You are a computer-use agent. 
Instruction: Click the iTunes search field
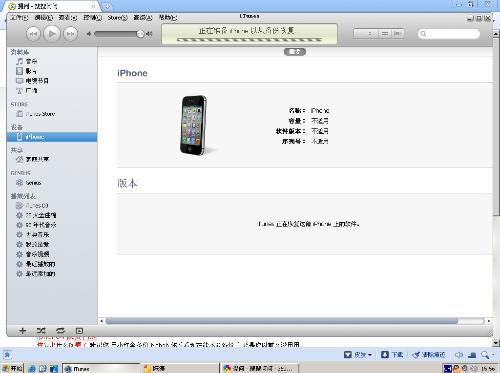pos(449,34)
